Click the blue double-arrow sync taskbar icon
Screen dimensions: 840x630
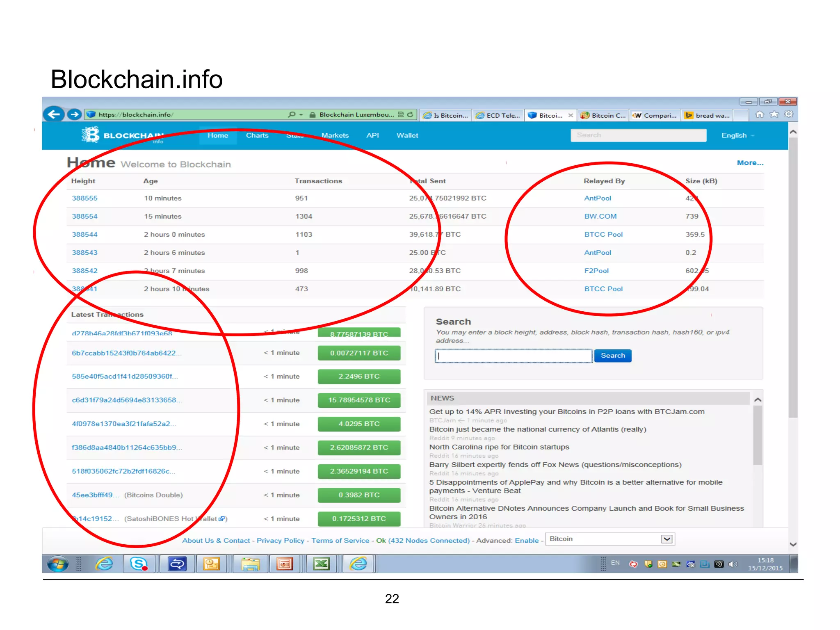point(177,564)
